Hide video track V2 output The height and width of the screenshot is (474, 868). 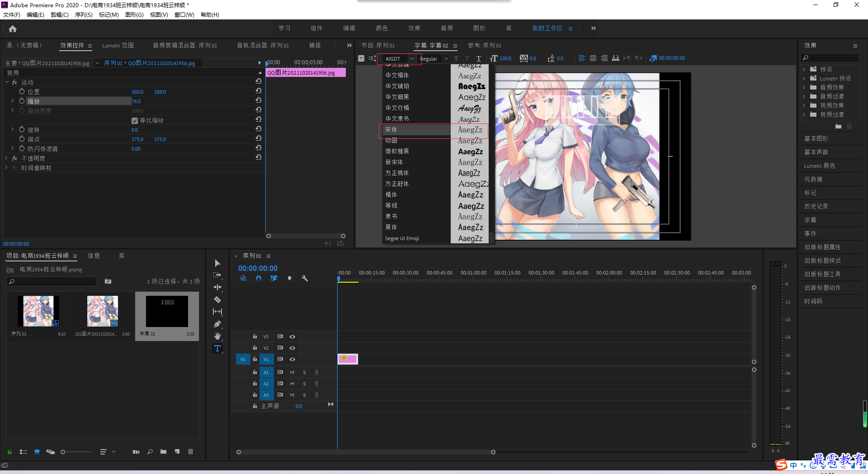[292, 348]
